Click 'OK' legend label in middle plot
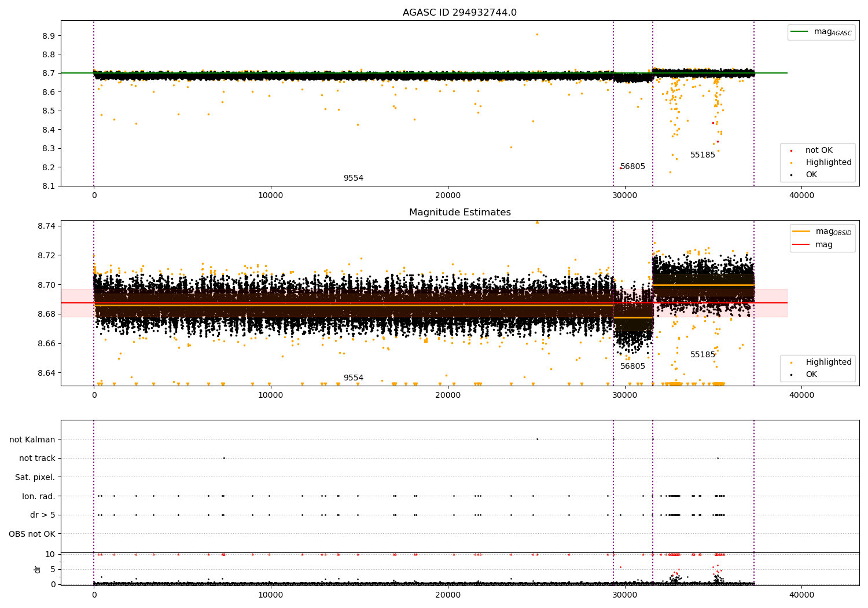This screenshot has width=868, height=608. (811, 374)
